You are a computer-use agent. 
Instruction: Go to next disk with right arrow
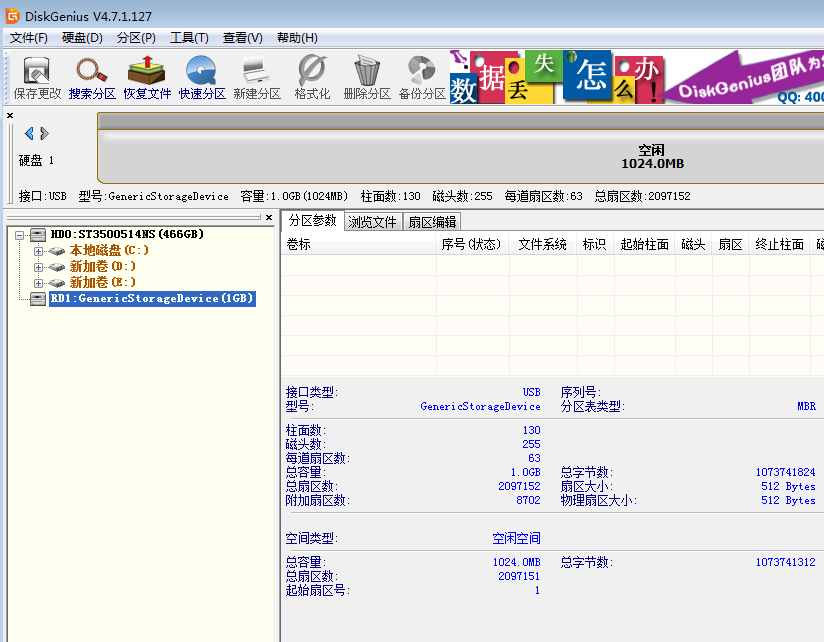[x=45, y=133]
